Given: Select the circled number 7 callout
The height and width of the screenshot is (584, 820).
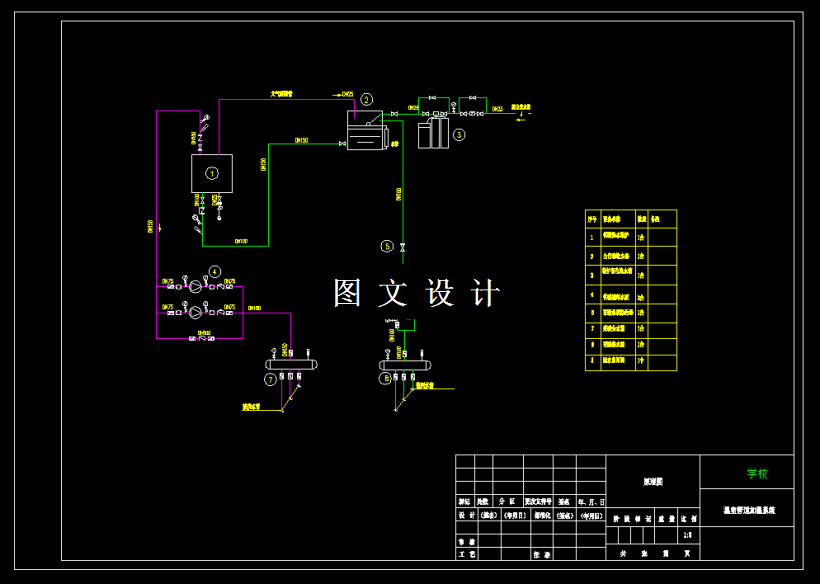Looking at the screenshot, I should point(270,380).
